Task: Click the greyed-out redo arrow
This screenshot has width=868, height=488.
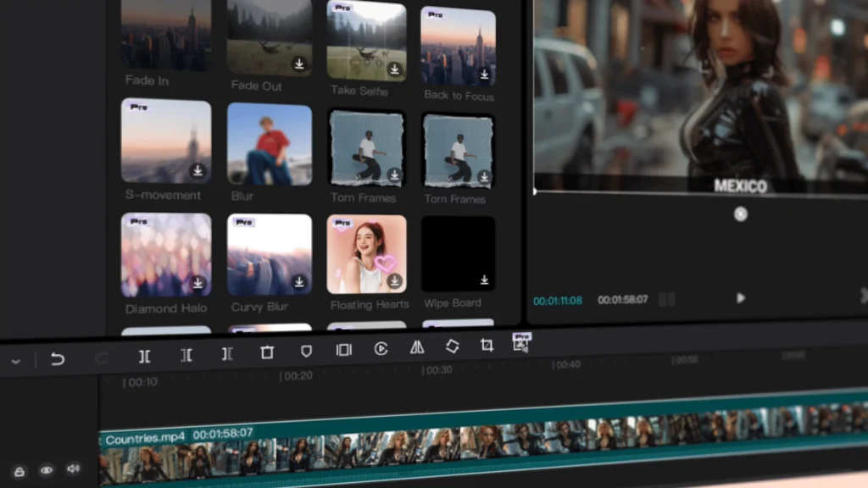Action: (102, 358)
